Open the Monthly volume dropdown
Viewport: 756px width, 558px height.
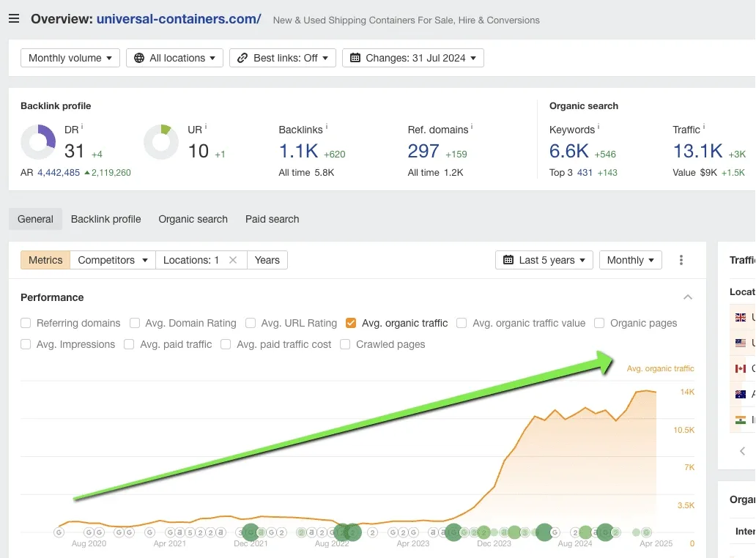70,58
